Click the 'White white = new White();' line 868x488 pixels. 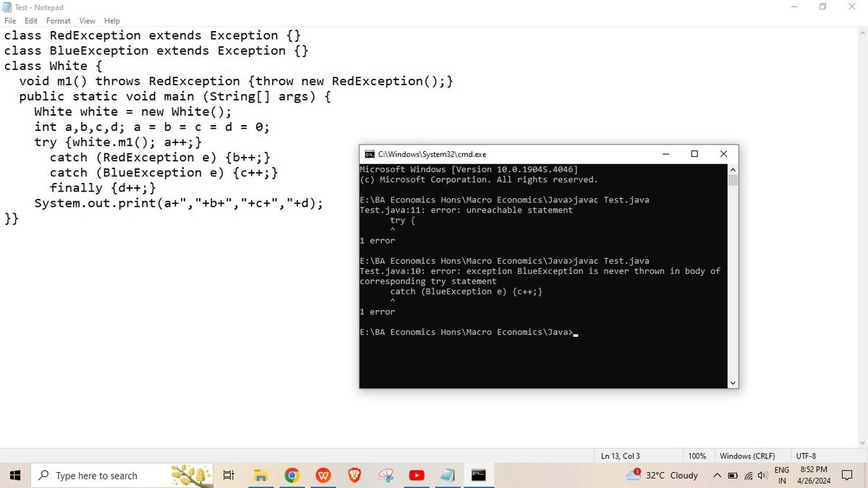[133, 111]
